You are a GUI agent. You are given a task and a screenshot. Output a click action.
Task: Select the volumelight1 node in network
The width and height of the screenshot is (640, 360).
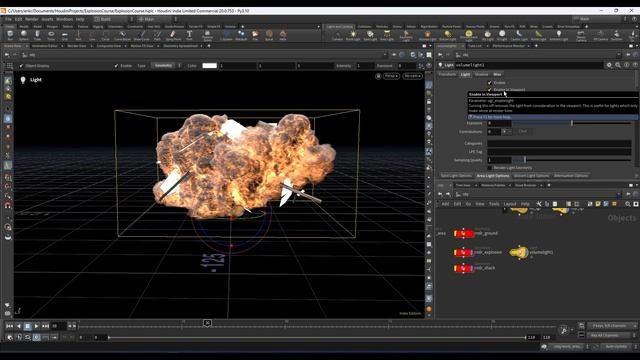click(519, 252)
